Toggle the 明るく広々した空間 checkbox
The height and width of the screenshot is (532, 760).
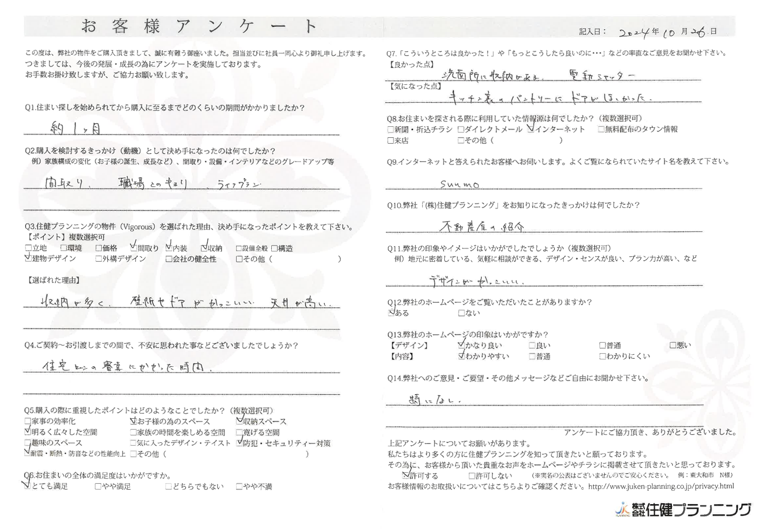click(28, 432)
